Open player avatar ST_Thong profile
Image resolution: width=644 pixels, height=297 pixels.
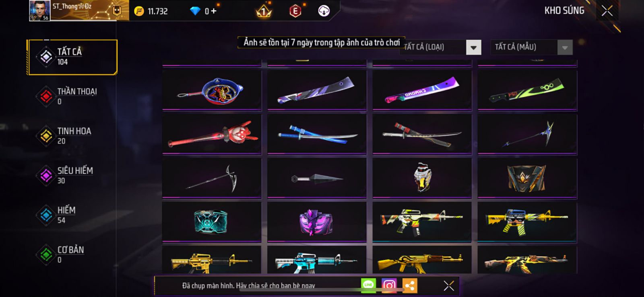39,10
